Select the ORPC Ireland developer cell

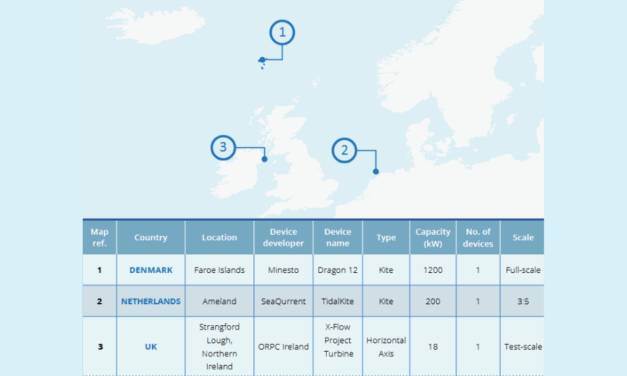(283, 346)
